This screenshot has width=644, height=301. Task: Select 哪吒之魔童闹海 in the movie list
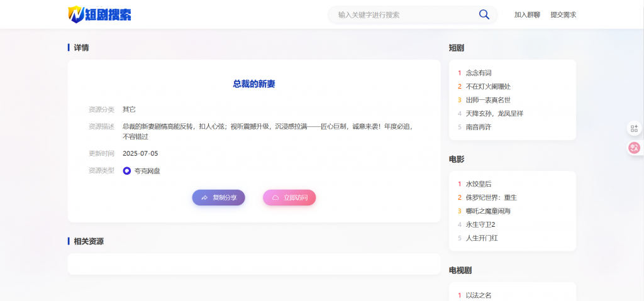[x=488, y=211]
